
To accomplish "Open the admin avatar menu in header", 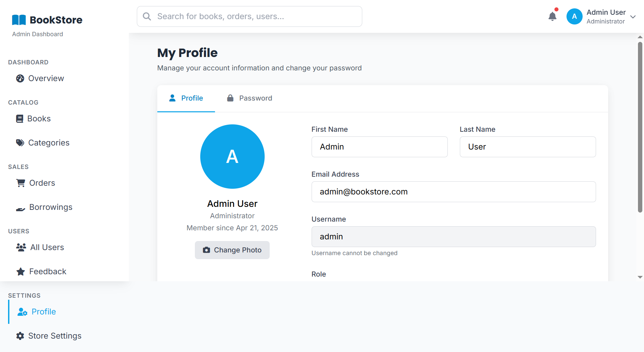I will [x=574, y=16].
